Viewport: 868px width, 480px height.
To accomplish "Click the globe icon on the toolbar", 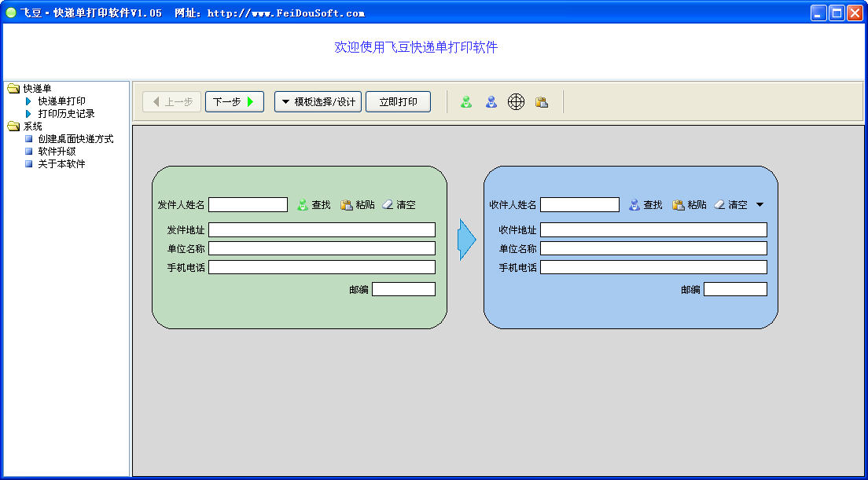I will tap(516, 101).
